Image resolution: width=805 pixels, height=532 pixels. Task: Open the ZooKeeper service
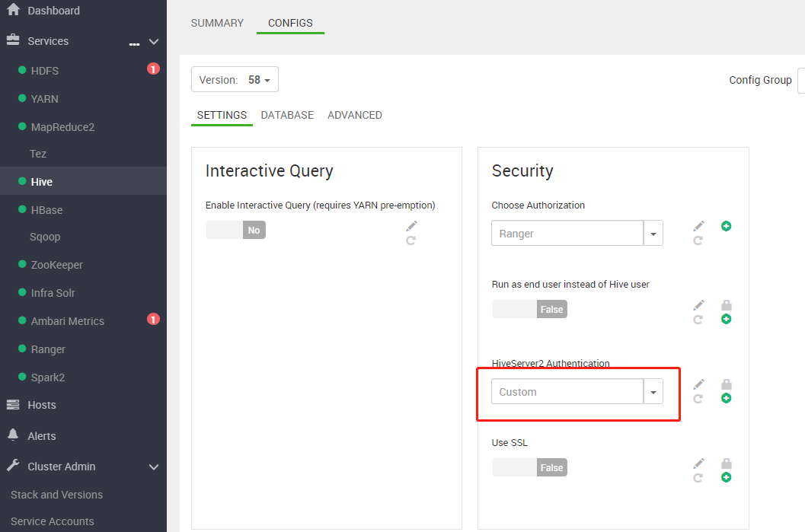click(x=57, y=265)
